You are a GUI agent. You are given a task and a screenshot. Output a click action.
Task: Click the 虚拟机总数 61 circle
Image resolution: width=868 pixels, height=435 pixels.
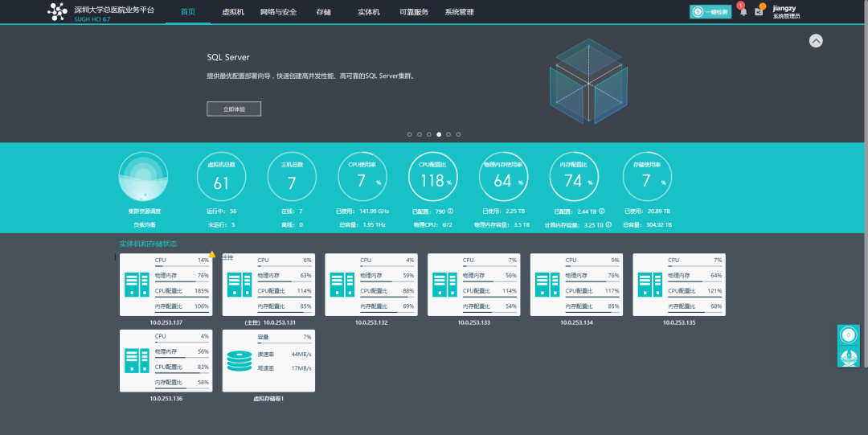tap(222, 177)
